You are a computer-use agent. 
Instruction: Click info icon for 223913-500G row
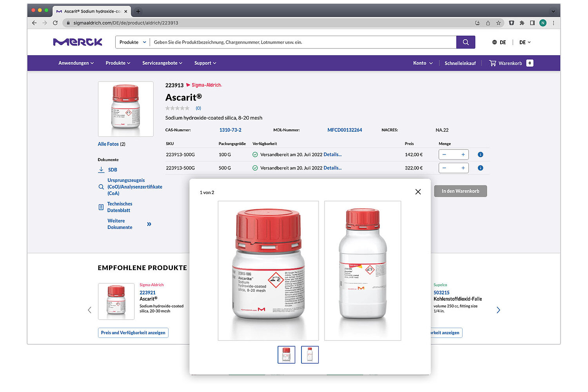click(x=481, y=168)
